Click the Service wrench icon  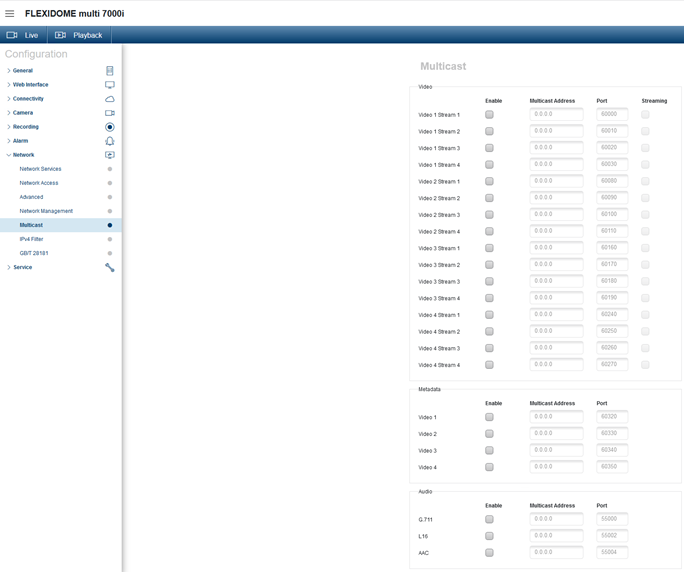tap(110, 267)
